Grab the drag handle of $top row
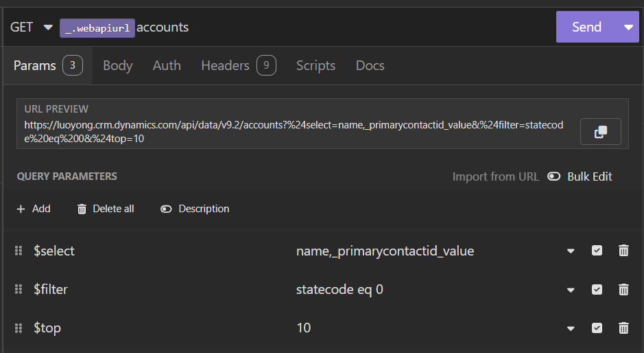Image resolution: width=644 pixels, height=353 pixels. (x=19, y=328)
